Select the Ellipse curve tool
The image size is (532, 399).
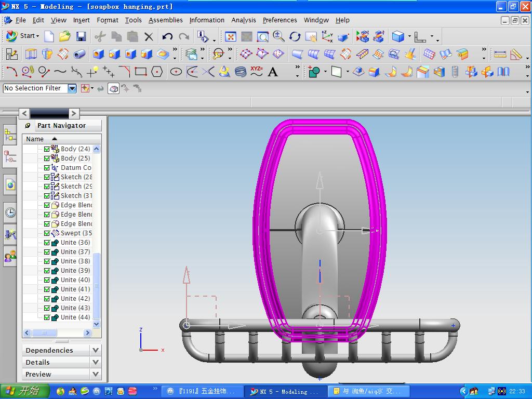[x=176, y=72]
